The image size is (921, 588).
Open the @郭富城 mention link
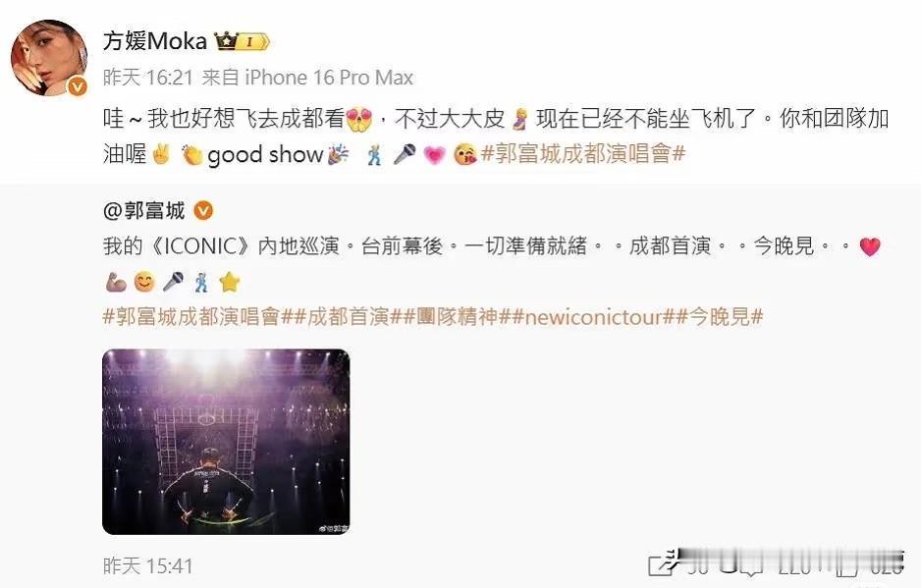tap(144, 210)
